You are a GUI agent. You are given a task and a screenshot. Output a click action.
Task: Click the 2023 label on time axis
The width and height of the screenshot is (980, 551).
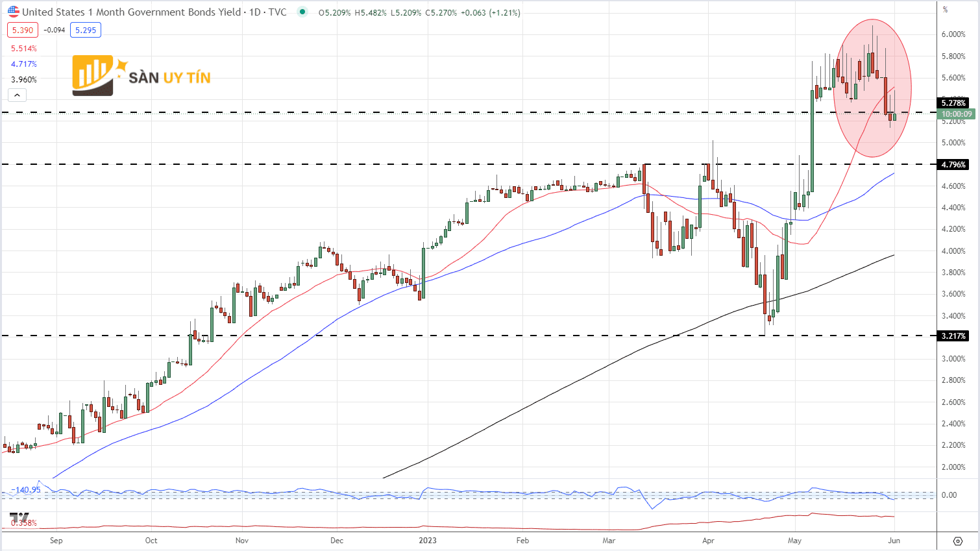[428, 540]
